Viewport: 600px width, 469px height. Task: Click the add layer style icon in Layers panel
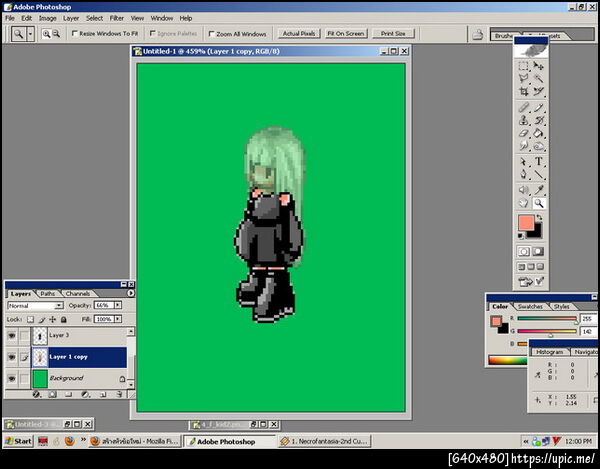tap(36, 394)
